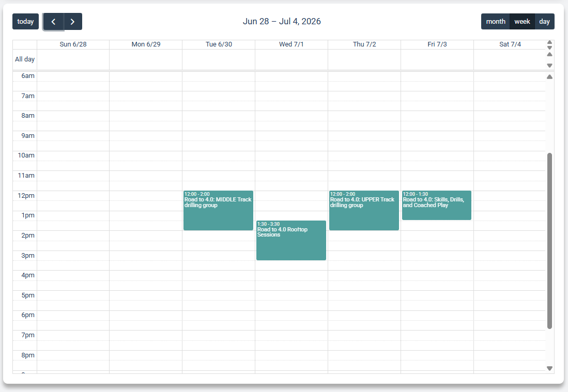
Task: Click the 12pm time label
Action: [26, 196]
